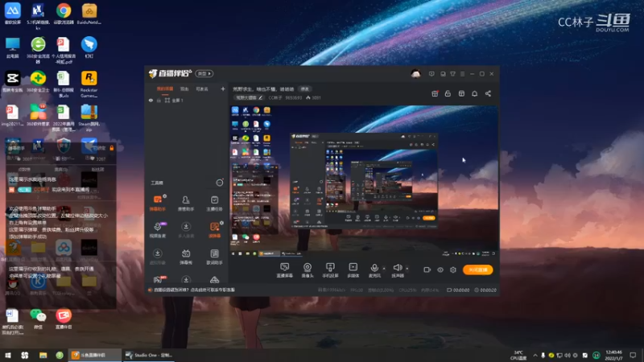Click the pill button after stream title

[x=305, y=89]
